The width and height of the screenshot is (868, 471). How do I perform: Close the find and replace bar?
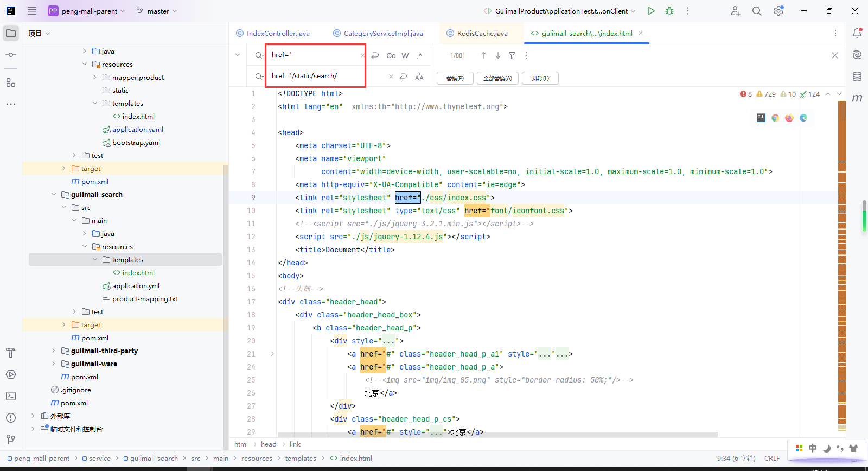coord(835,55)
